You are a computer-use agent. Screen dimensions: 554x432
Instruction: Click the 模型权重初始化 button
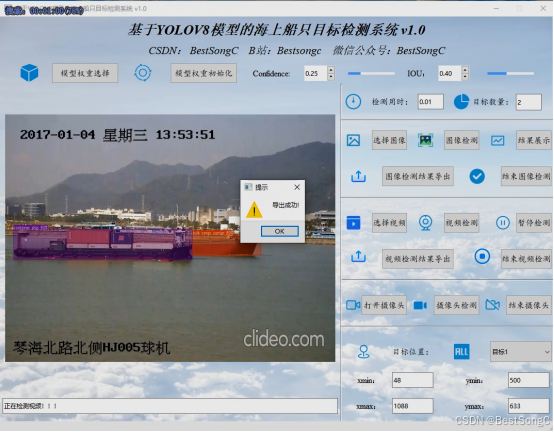pyautogui.click(x=204, y=73)
